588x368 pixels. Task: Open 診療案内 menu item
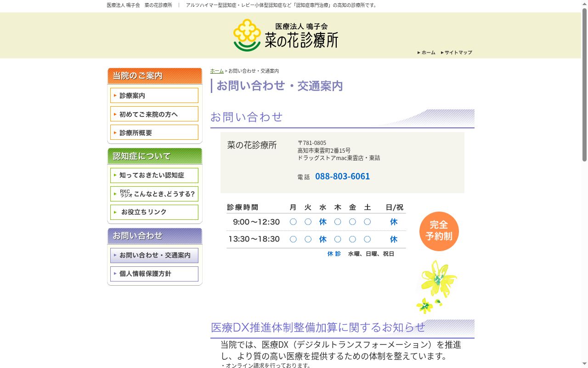point(154,96)
